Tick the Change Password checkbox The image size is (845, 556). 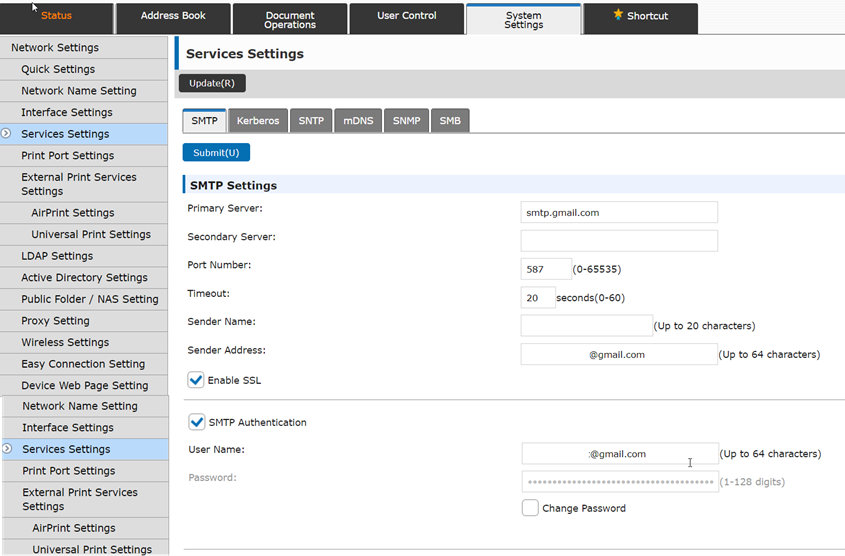(x=530, y=508)
